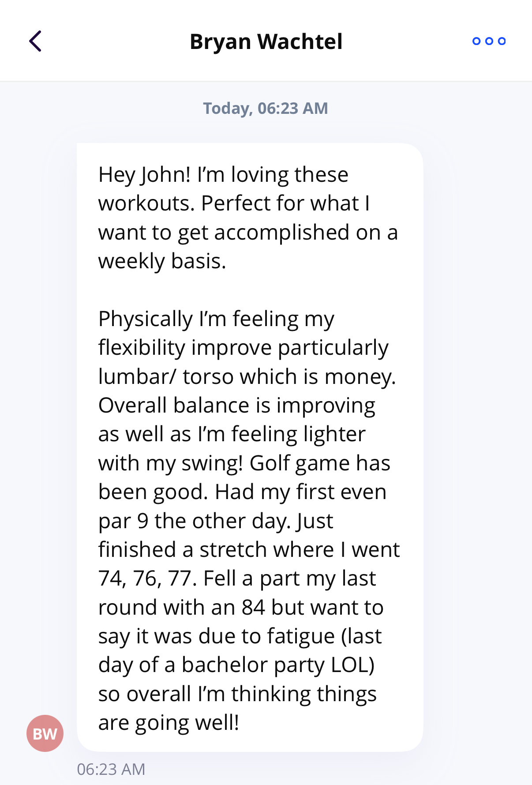Tap the contact name Bryan Wachtel

click(266, 41)
